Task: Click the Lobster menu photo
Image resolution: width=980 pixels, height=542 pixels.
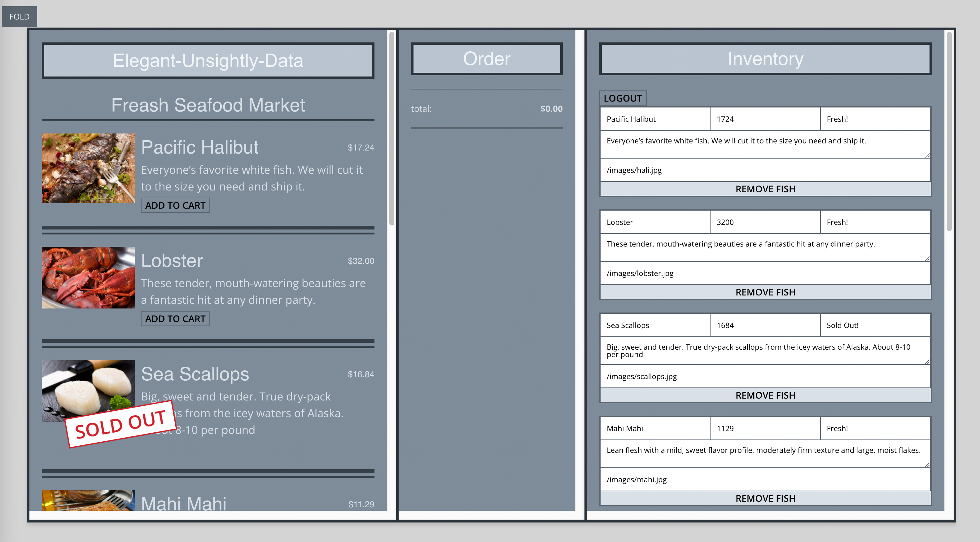Action: tap(88, 278)
